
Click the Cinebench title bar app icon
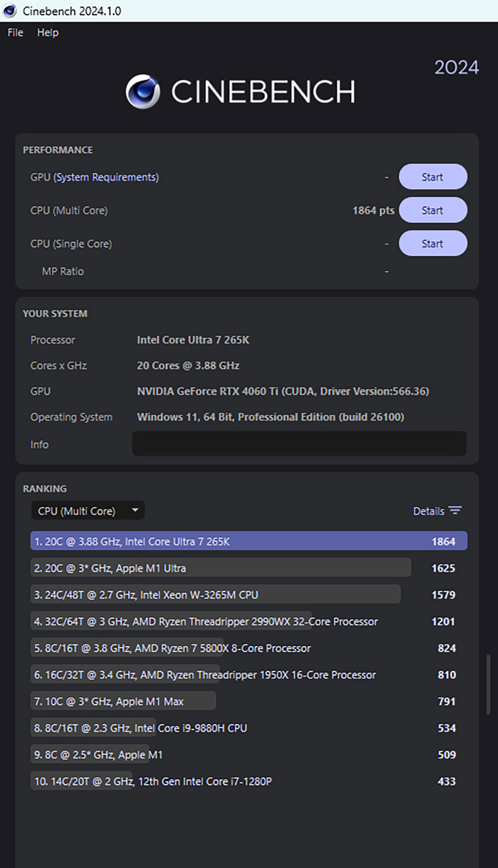[x=10, y=11]
